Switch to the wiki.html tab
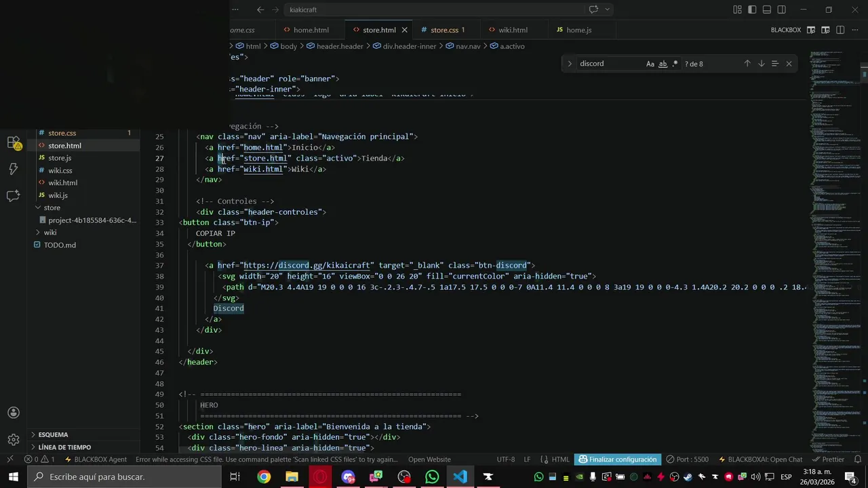 [x=513, y=30]
